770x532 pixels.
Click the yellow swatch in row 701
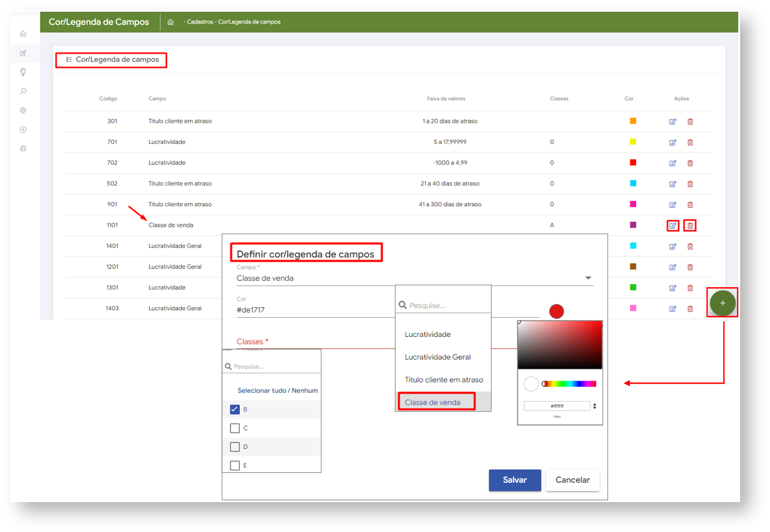tap(633, 142)
